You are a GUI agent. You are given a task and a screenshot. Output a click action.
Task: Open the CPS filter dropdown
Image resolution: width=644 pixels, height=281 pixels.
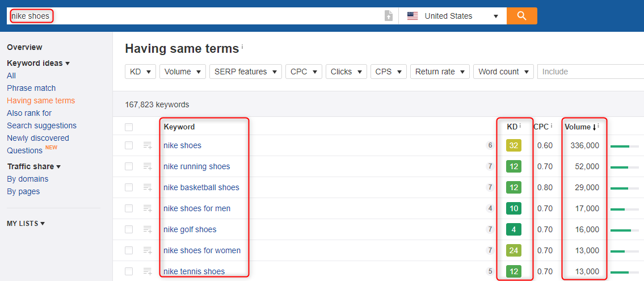tap(389, 72)
